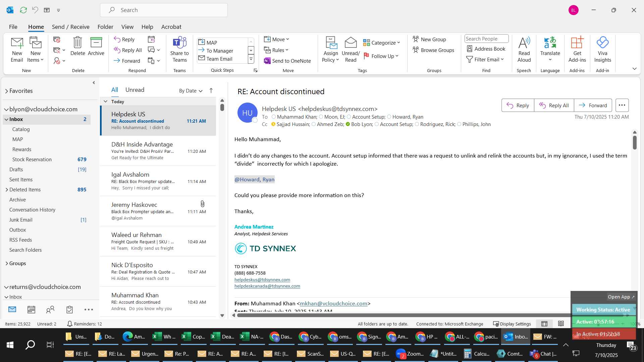The image size is (644, 362).
Task: Click the Ignore conversation icon
Action: point(57,40)
